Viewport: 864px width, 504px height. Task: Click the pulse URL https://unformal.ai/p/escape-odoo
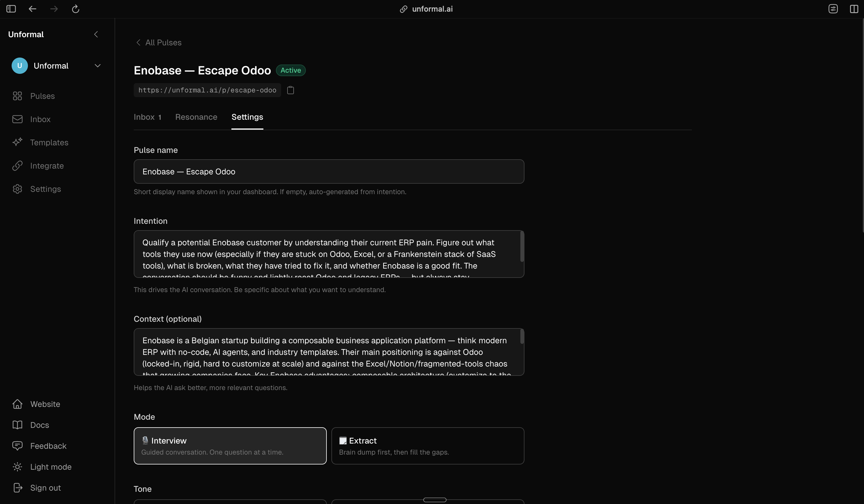click(x=208, y=90)
